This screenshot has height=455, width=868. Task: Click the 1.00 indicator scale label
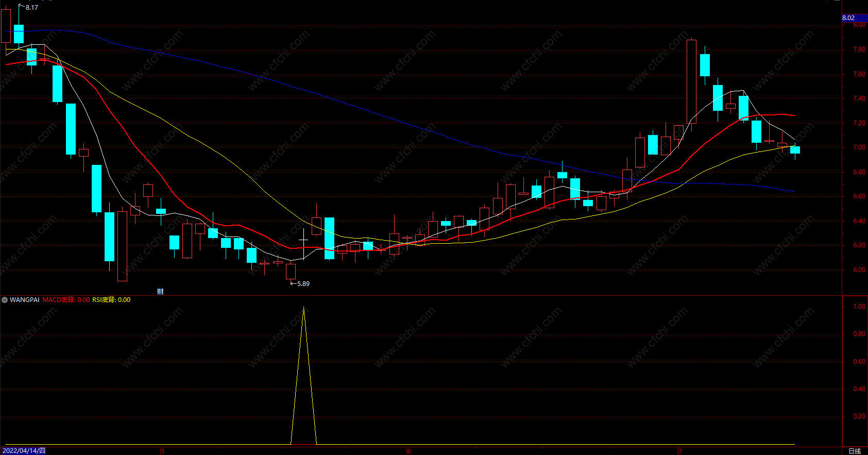tap(859, 307)
